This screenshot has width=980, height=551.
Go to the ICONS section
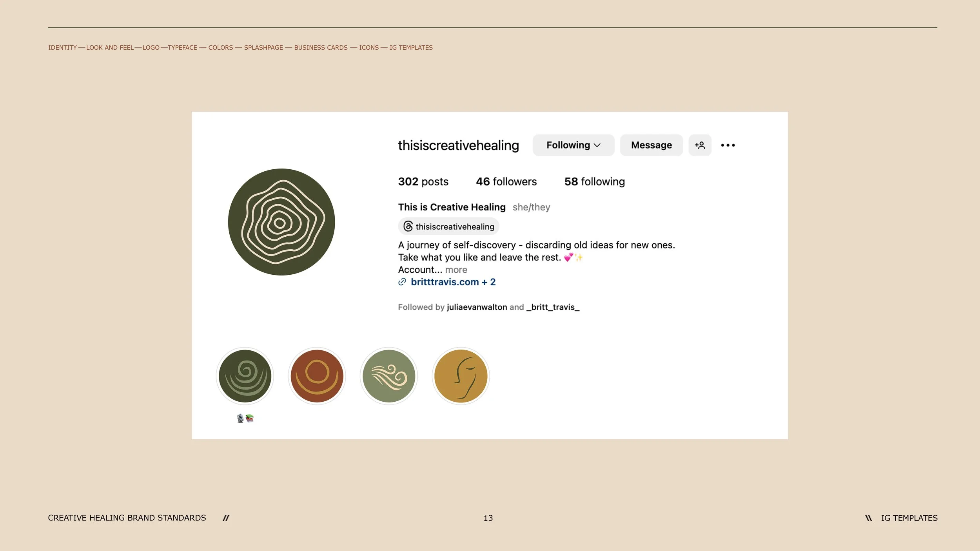tap(369, 47)
